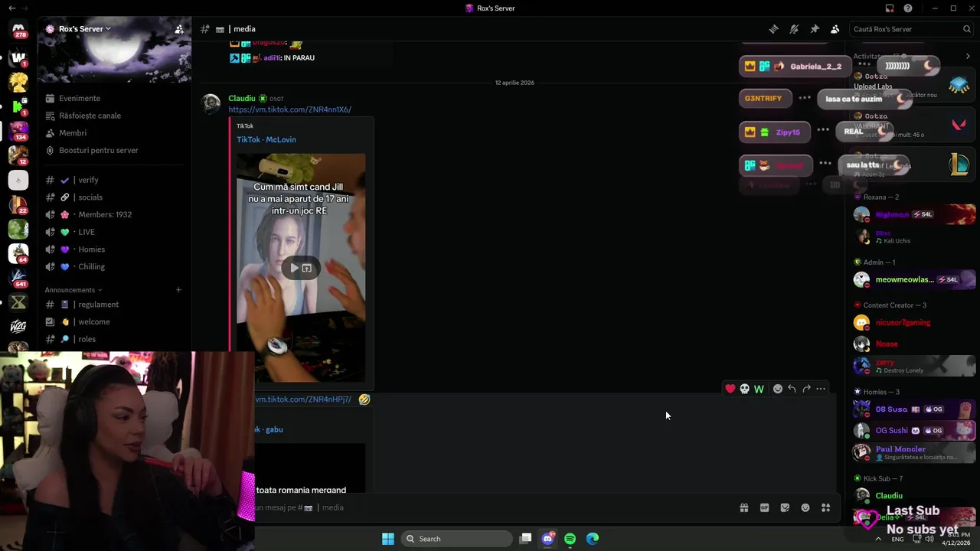Open Microsoft Edge from the taskbar
The width and height of the screenshot is (980, 551).
593,539
